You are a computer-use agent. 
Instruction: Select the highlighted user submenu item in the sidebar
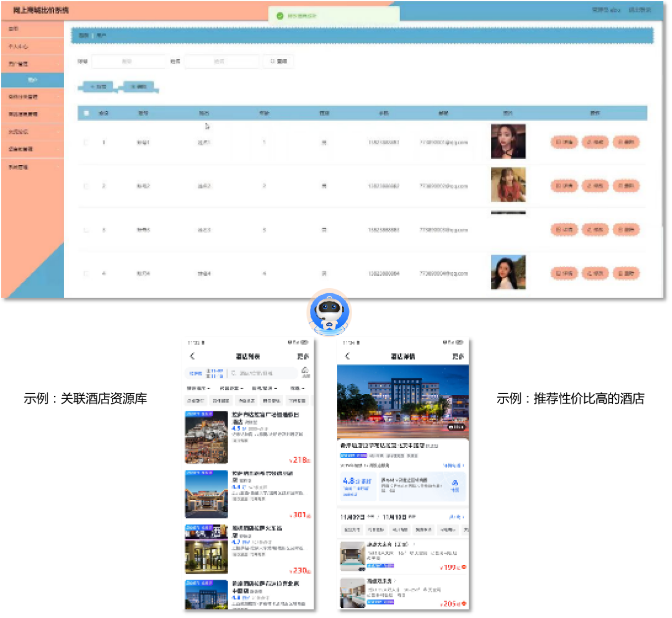pos(32,80)
